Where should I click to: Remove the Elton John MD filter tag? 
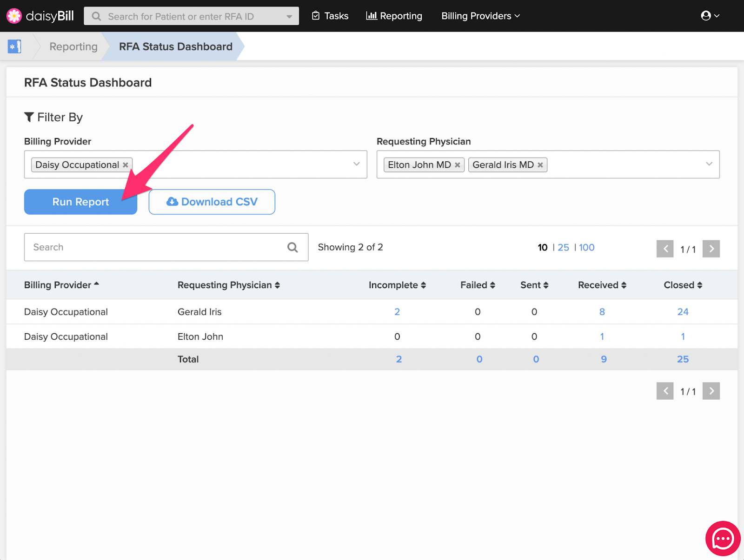click(458, 165)
